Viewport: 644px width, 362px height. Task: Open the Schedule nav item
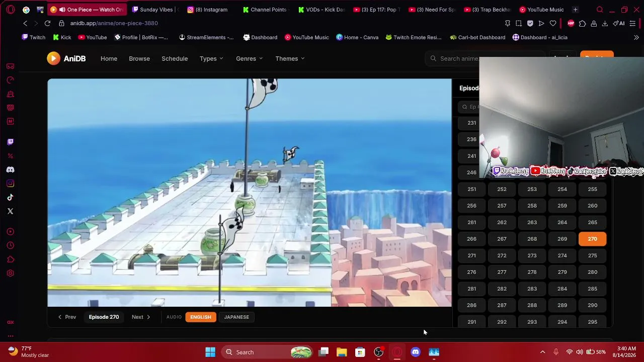[x=175, y=59]
